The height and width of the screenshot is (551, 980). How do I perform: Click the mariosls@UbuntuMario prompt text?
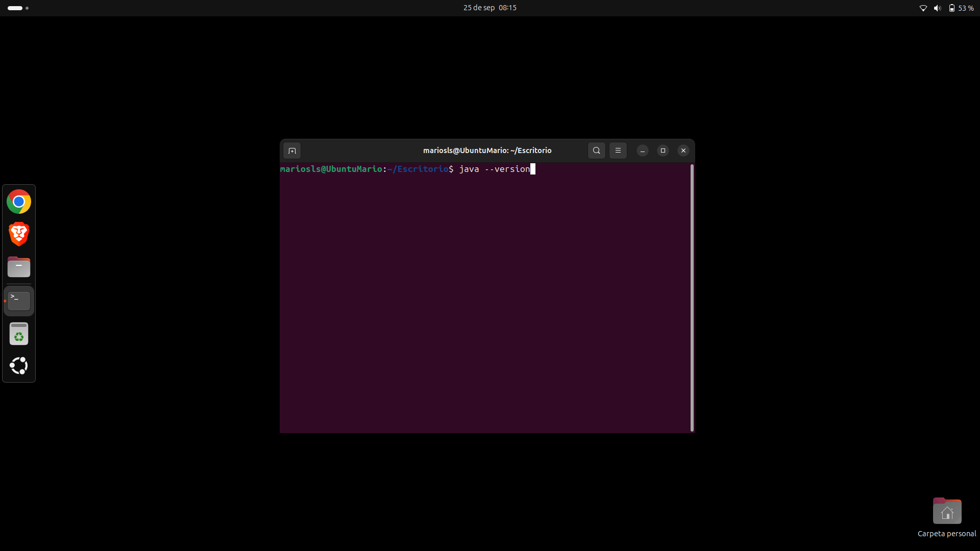[x=331, y=169]
